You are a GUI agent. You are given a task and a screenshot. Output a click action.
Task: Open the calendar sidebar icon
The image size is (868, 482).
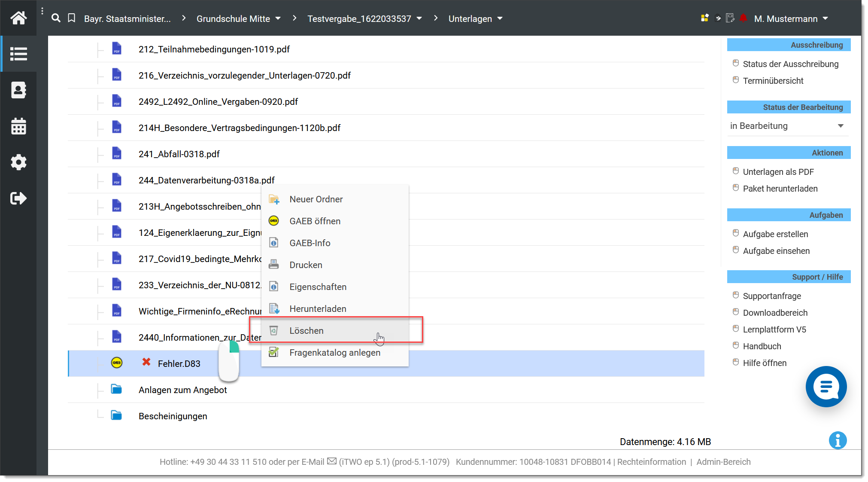pyautogui.click(x=18, y=126)
